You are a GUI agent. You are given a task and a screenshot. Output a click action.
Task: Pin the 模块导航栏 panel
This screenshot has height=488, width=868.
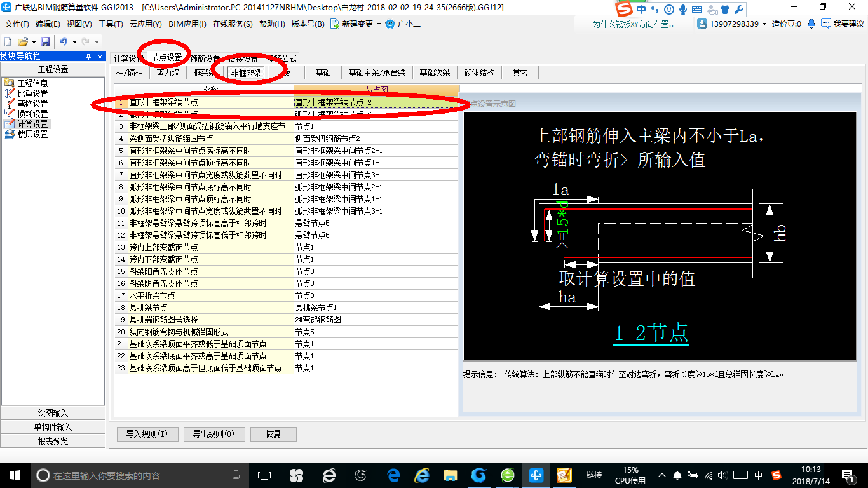pos(89,57)
